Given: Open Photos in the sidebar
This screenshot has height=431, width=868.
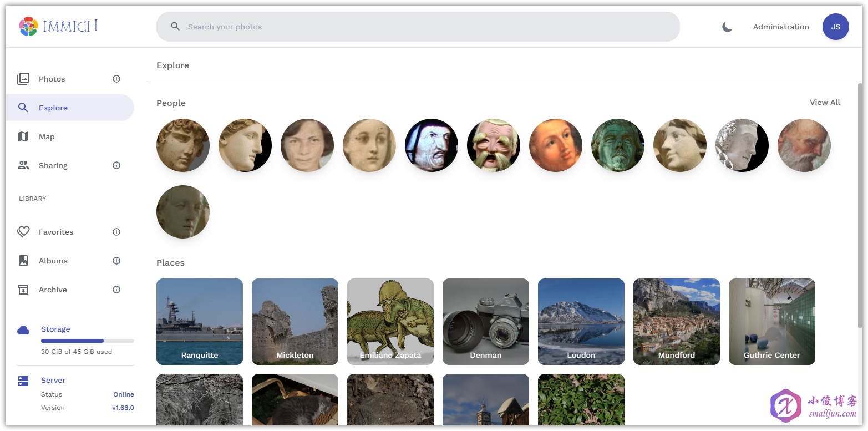Looking at the screenshot, I should click(x=70, y=79).
